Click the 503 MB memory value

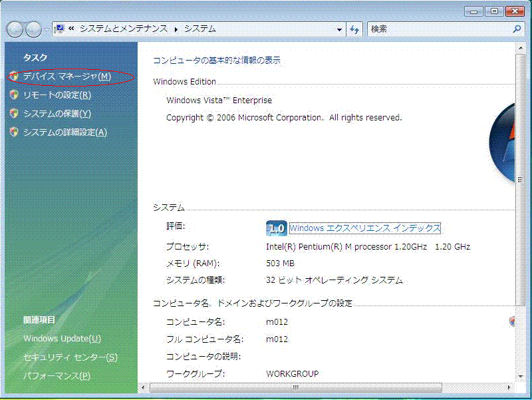pos(280,263)
